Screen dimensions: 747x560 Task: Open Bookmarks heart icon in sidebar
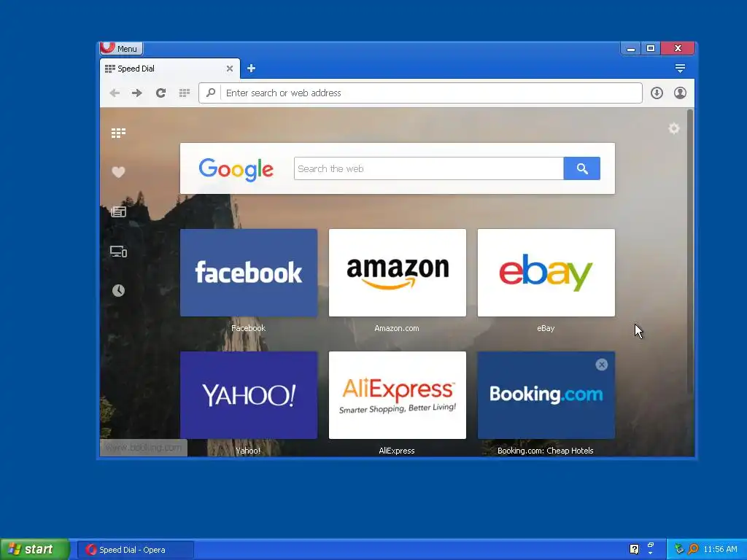[x=118, y=172]
